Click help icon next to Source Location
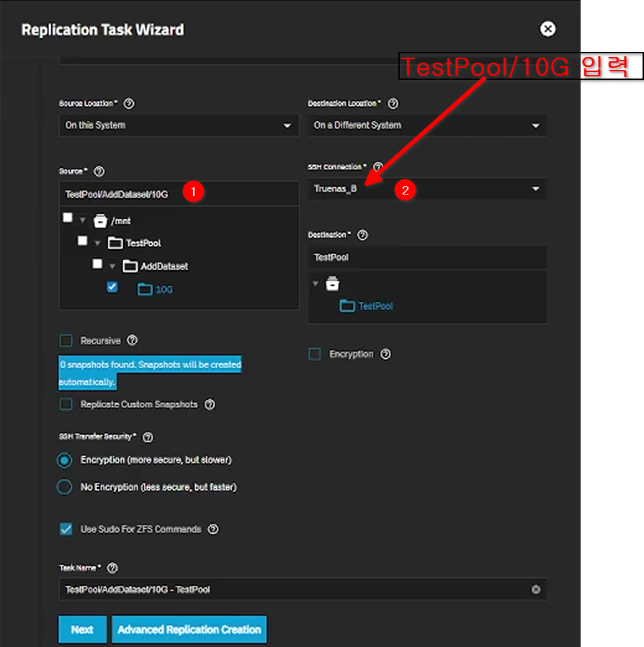 (x=129, y=104)
